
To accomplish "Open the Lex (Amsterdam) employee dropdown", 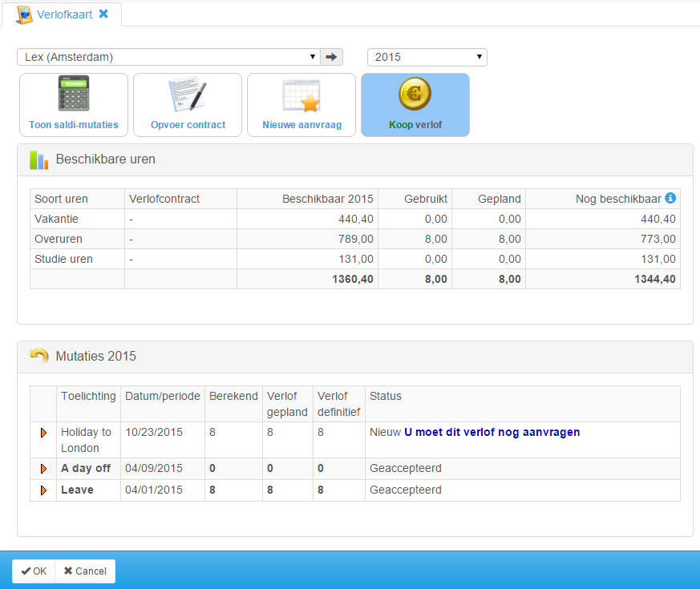I will tap(168, 57).
